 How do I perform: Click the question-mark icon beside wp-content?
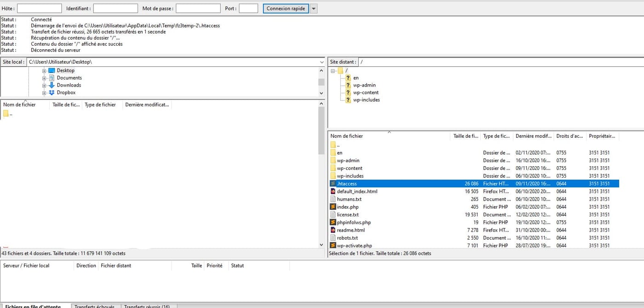(x=348, y=93)
